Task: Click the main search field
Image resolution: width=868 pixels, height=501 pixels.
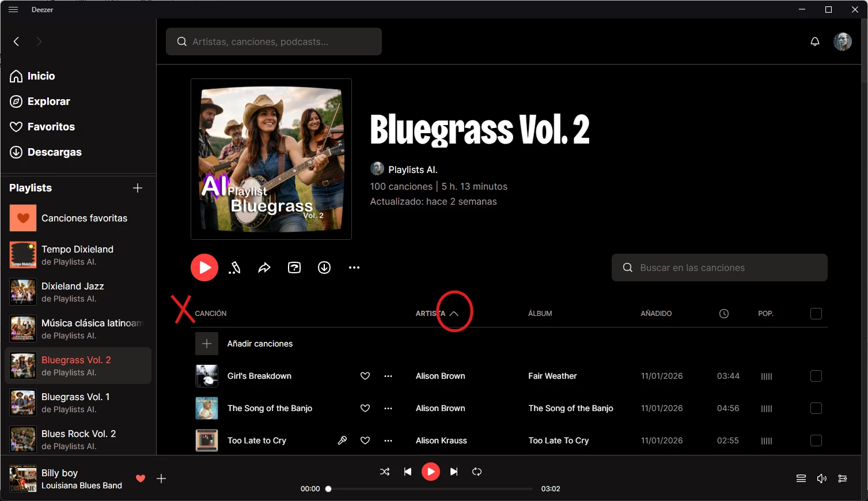Action: [x=274, y=42]
